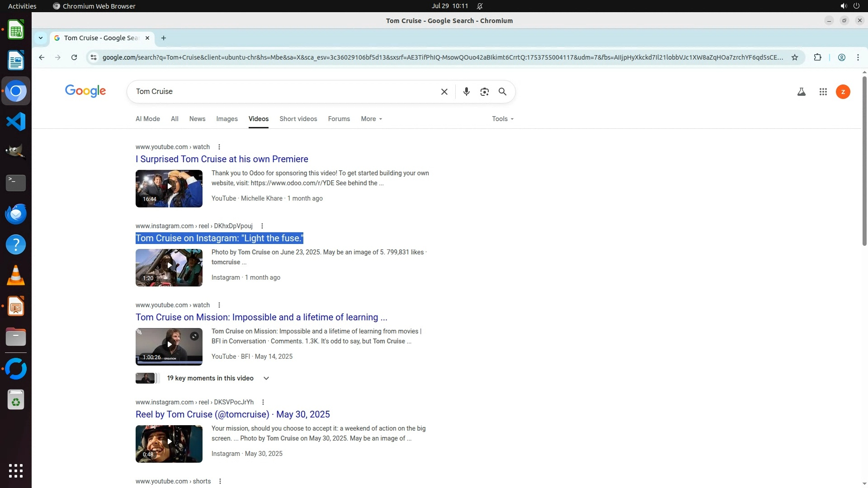Open Reel by Tom Cruise May 30, 2025 link
The height and width of the screenshot is (488, 868).
232,414
